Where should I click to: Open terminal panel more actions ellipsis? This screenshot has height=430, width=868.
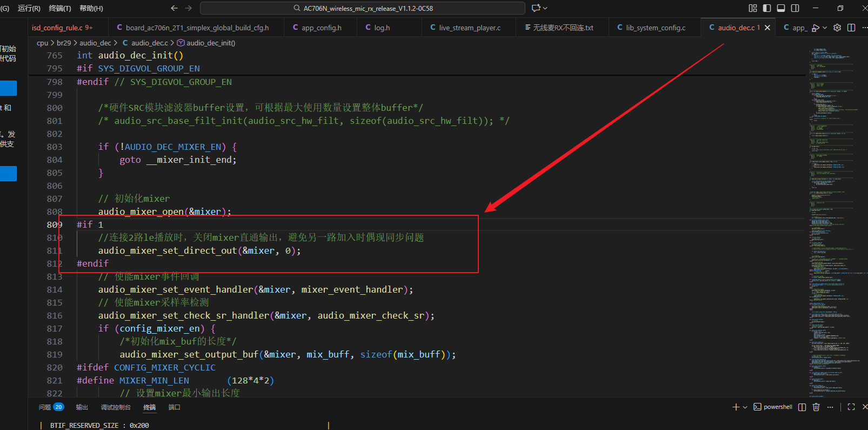pos(830,407)
